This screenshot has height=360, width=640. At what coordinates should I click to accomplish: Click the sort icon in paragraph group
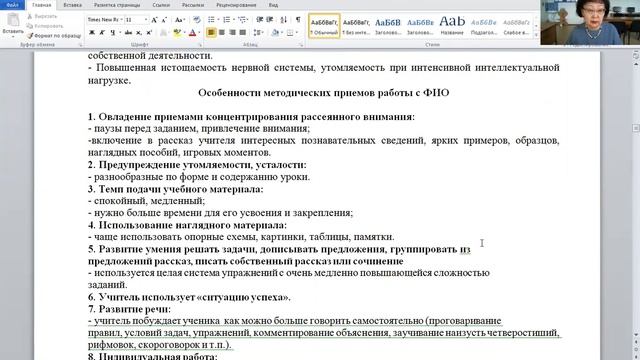[x=284, y=20]
